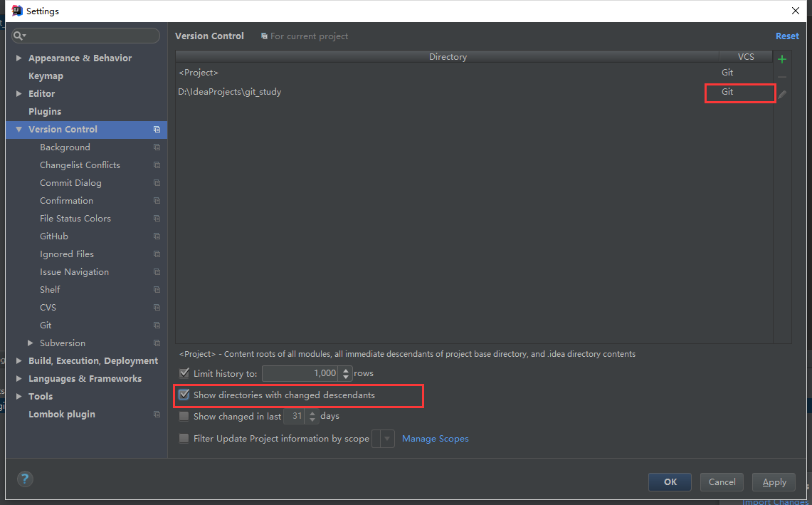Click project-level icon beside Lombok plugin

(x=157, y=415)
